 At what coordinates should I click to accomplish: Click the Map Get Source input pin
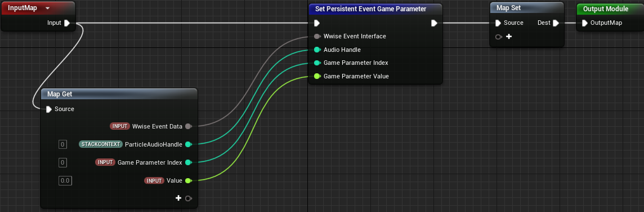(49, 109)
